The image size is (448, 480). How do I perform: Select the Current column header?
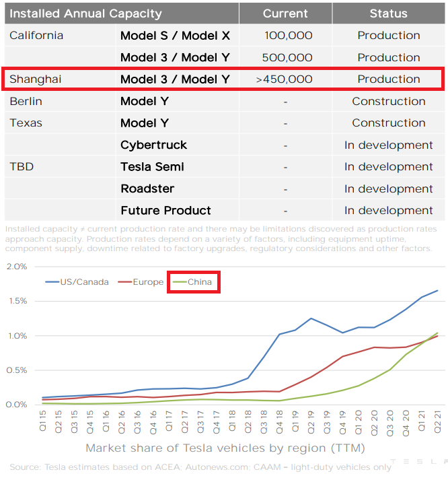(x=285, y=13)
